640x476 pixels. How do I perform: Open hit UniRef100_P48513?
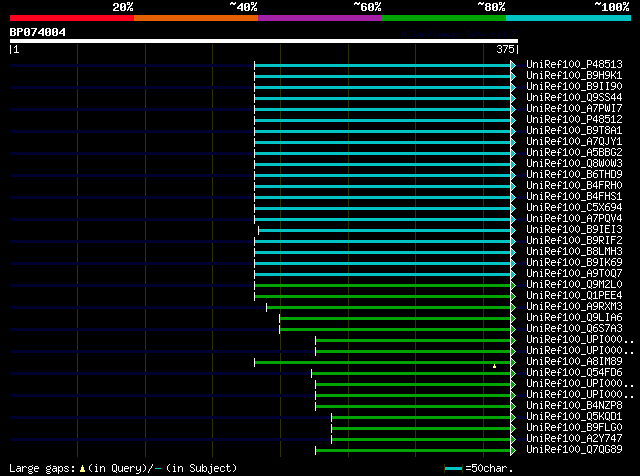click(574, 65)
